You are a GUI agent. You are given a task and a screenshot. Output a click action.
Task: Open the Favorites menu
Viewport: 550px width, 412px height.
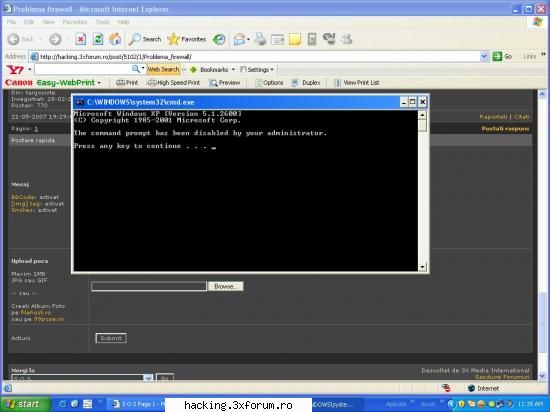click(75, 22)
